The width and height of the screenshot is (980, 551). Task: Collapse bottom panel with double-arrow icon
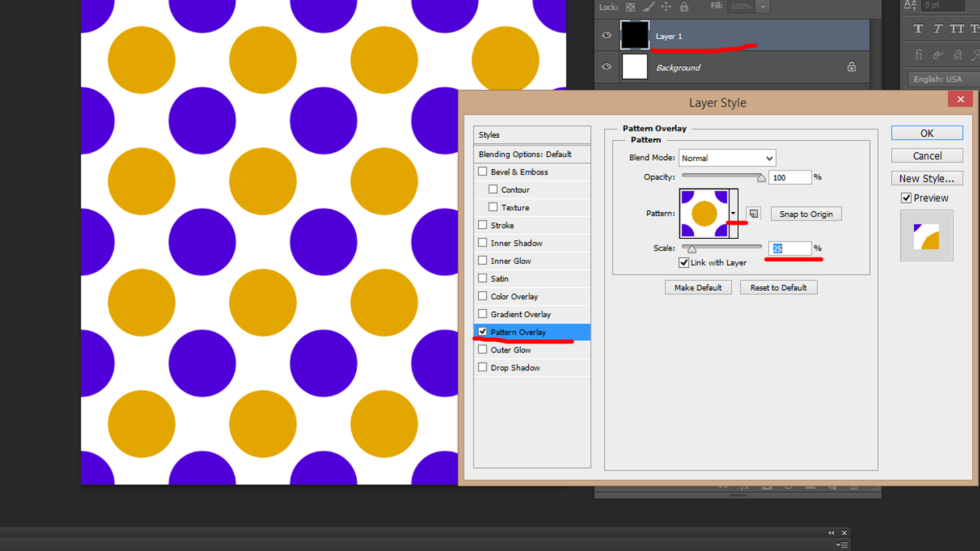(831, 533)
